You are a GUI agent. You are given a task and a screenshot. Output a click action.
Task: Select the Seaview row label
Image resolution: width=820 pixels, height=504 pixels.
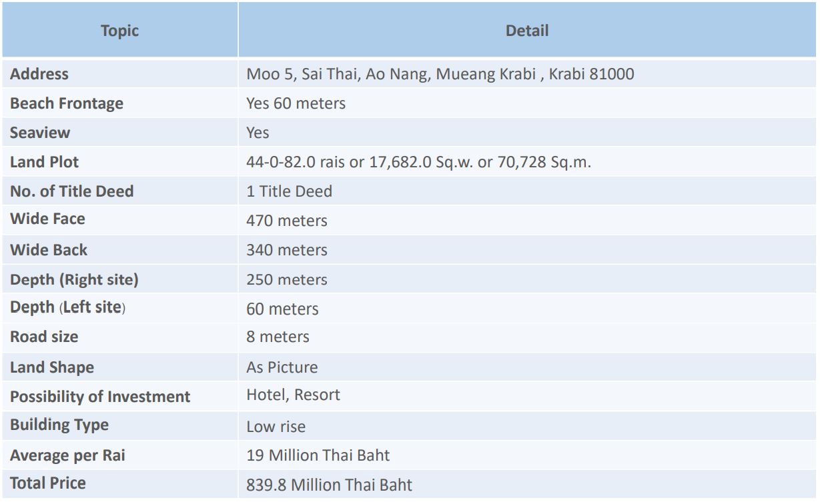[x=40, y=133]
